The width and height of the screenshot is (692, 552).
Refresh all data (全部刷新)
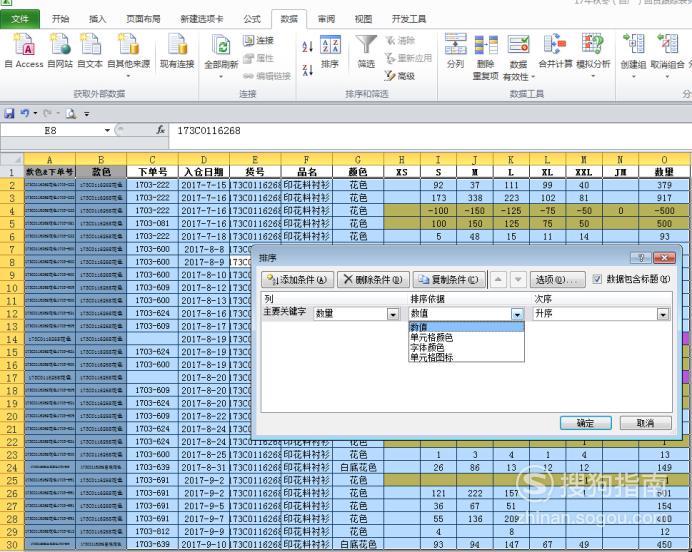click(x=221, y=56)
